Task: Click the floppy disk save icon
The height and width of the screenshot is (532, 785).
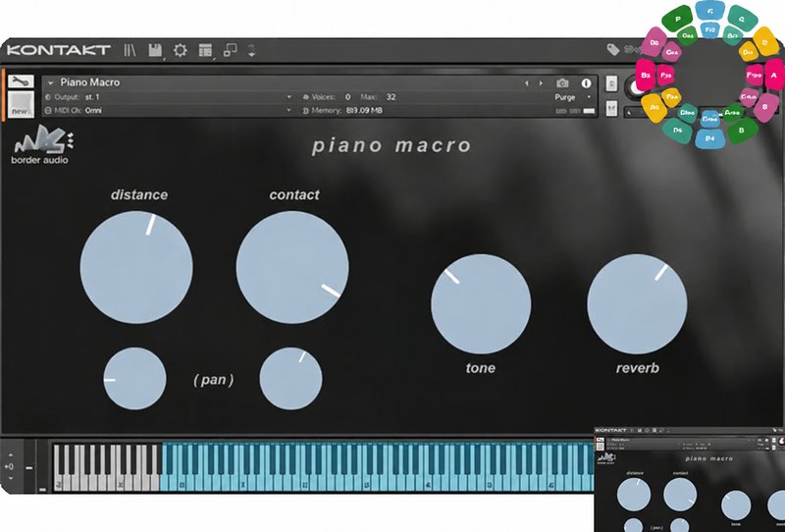Action: pyautogui.click(x=156, y=50)
